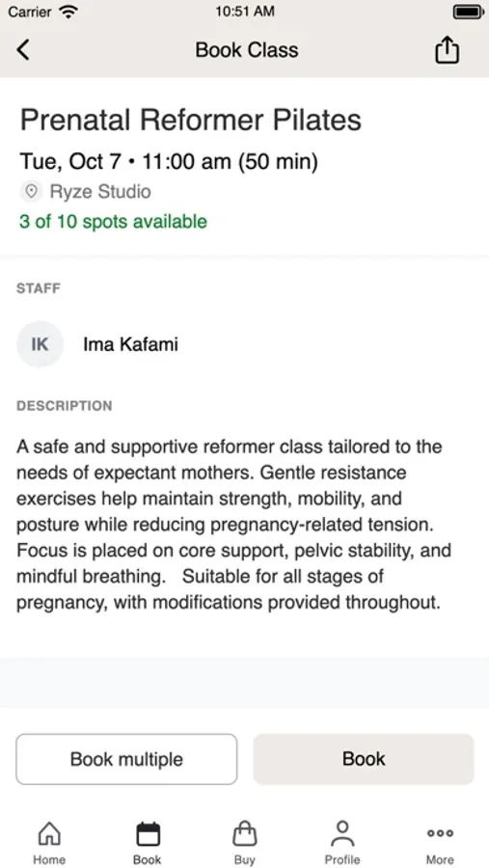
Task: Click the Book multiple button
Action: [x=126, y=759]
